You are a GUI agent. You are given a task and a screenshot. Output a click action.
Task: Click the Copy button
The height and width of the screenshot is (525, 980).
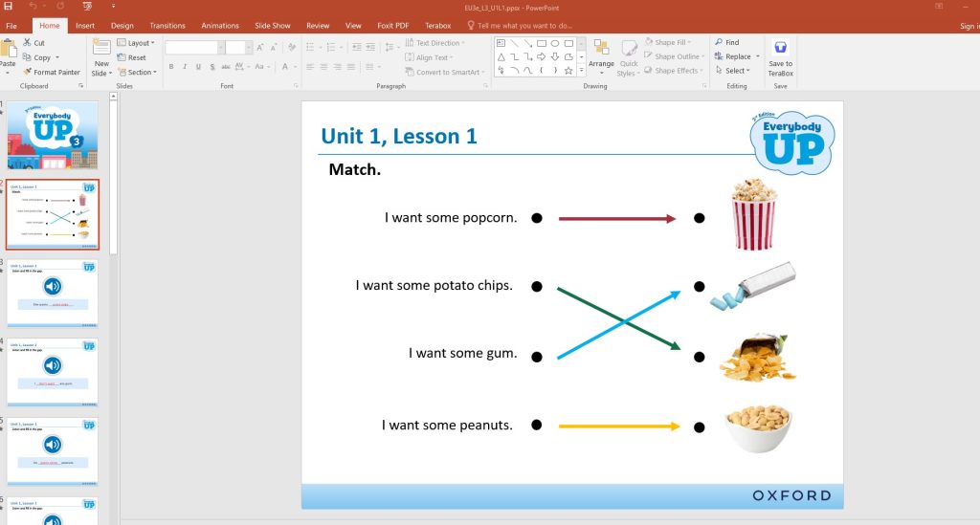click(37, 57)
